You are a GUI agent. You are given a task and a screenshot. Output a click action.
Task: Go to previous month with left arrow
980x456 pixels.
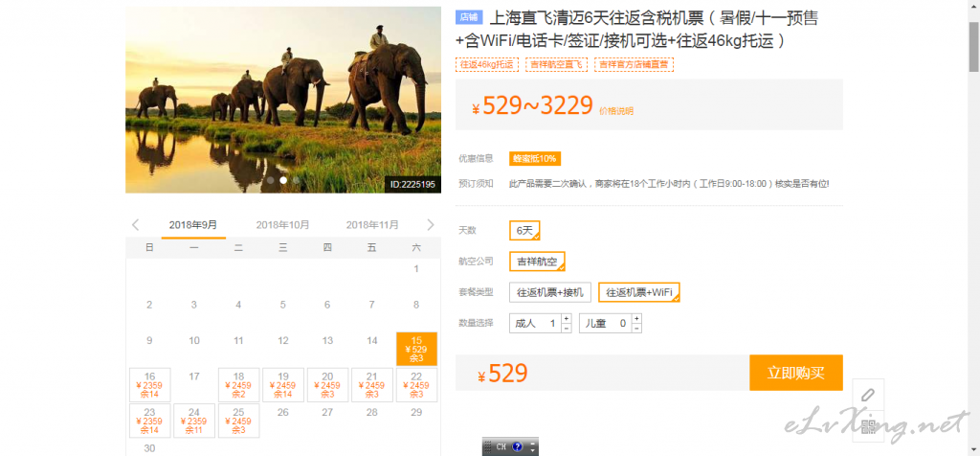coord(135,225)
